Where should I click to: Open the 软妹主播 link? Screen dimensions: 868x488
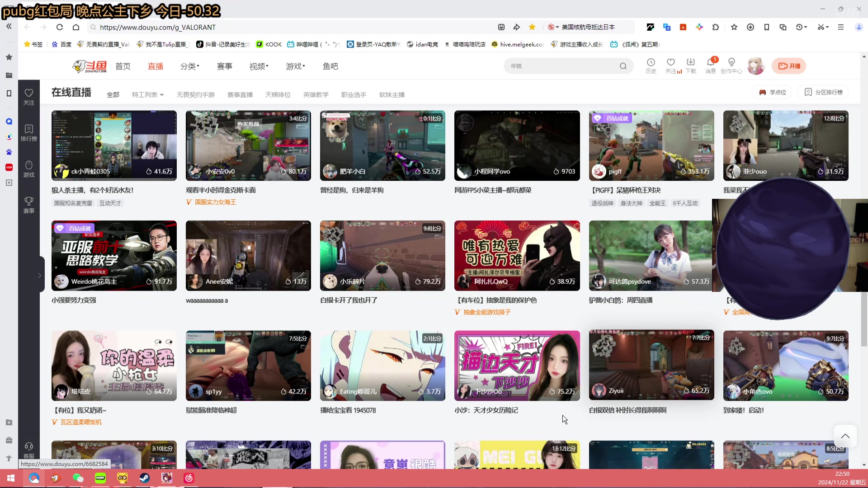[x=392, y=95]
